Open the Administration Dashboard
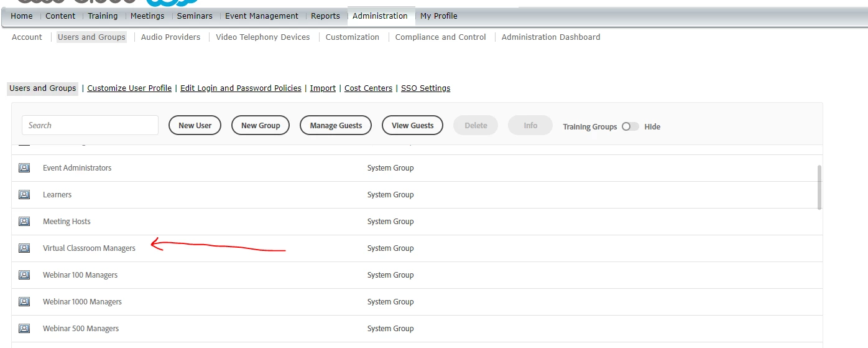868x348 pixels. [551, 37]
